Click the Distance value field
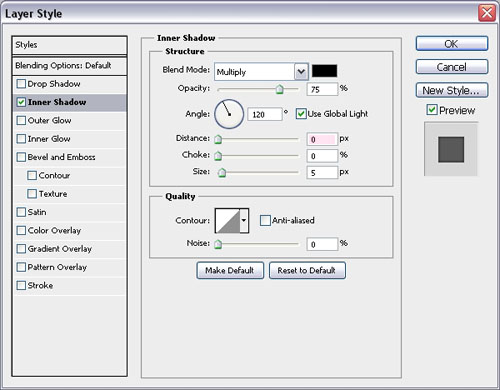 pyautogui.click(x=322, y=139)
